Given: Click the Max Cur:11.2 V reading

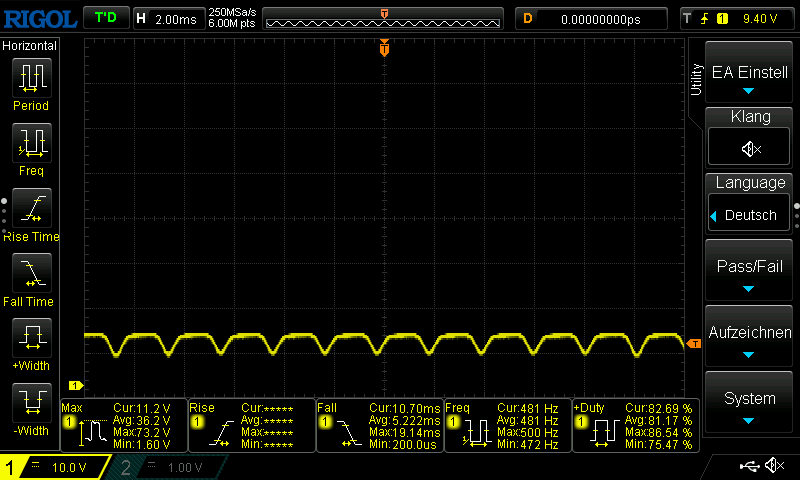Looking at the screenshot, I should click(142, 408).
